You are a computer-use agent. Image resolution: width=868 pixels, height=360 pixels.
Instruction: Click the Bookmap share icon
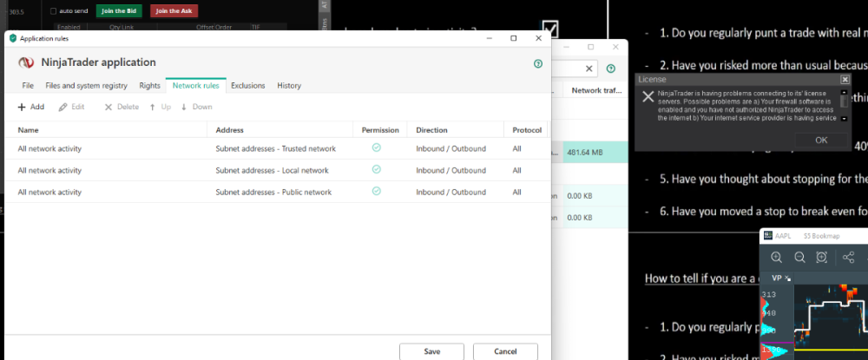click(848, 257)
